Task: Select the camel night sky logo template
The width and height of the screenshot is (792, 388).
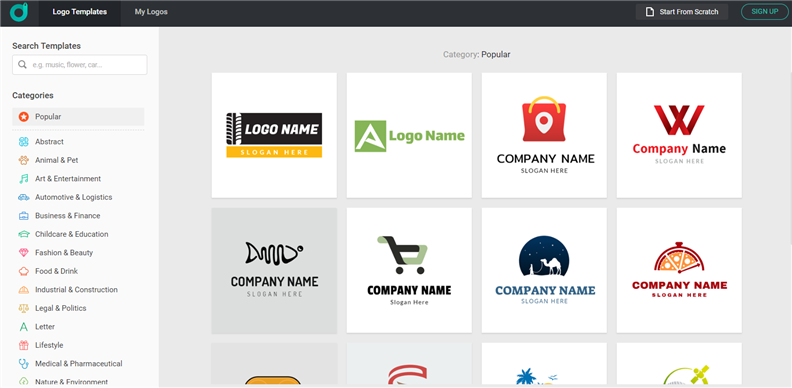Action: tap(544, 271)
